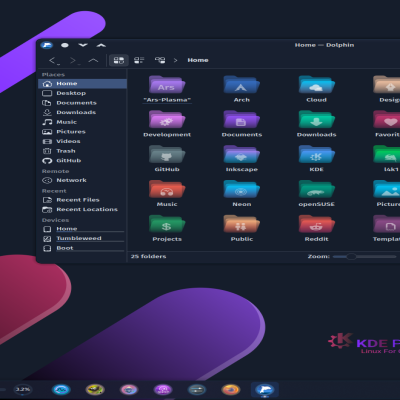
Task: Go forward with the forward arrow
Action: (74, 60)
